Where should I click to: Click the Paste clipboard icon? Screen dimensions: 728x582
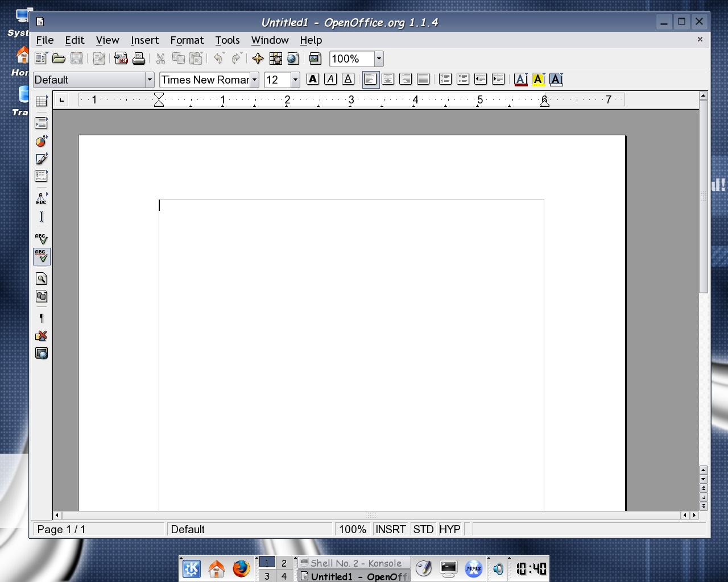coord(196,59)
